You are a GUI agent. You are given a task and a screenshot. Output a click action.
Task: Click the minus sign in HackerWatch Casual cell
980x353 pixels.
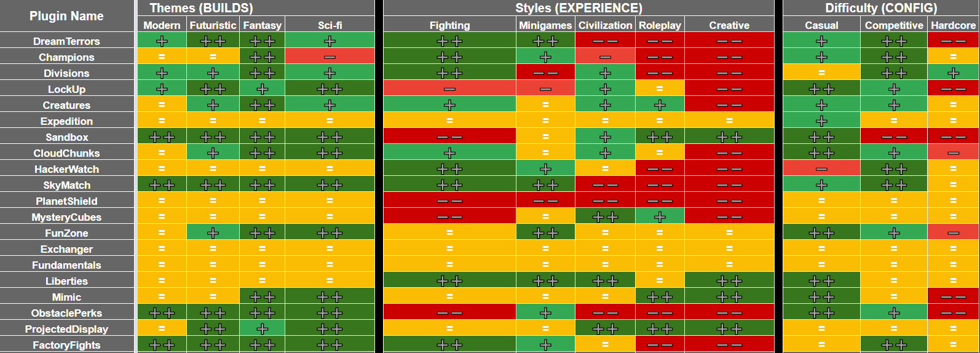click(821, 169)
